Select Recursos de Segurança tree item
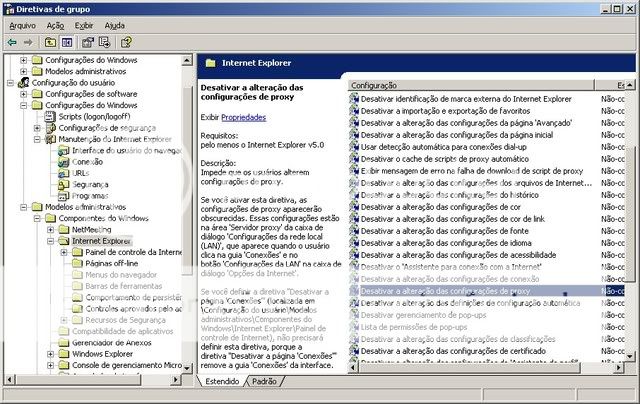Viewport: 640px width, 404px height. 125,320
